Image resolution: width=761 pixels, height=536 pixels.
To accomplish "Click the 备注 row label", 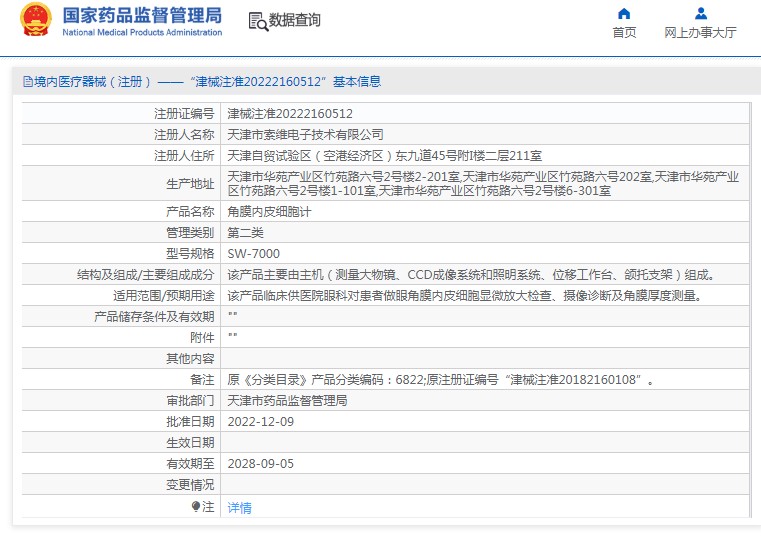I will tap(202, 380).
